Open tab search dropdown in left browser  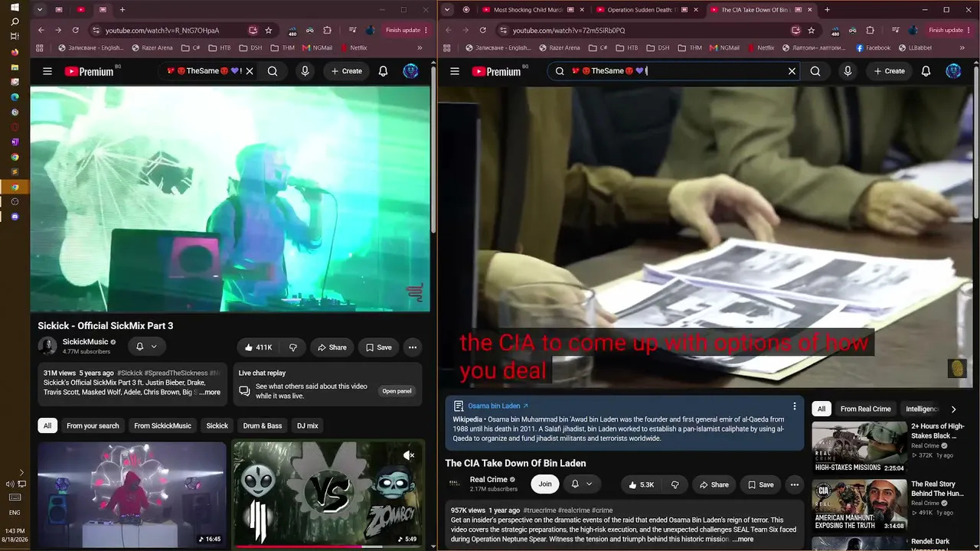41,10
